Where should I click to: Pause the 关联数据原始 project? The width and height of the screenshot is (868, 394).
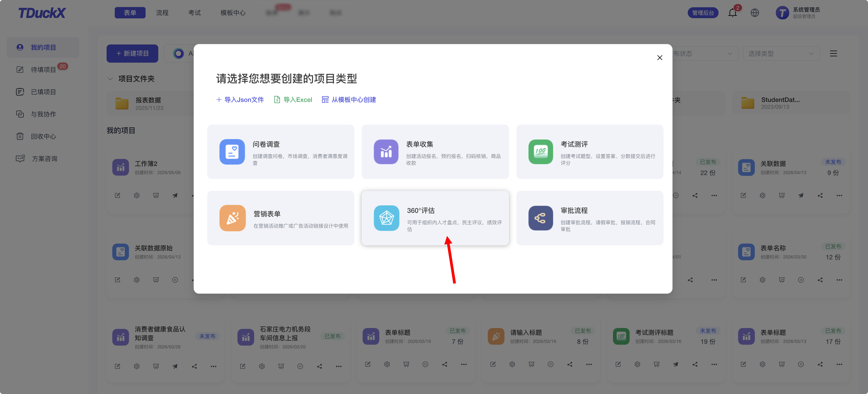tap(175, 280)
